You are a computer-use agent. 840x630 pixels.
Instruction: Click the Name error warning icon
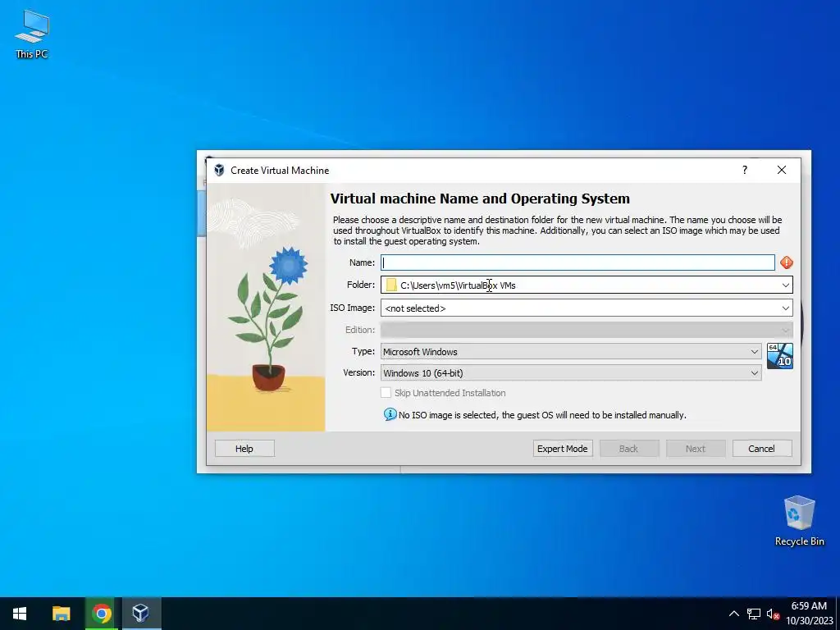click(x=786, y=262)
